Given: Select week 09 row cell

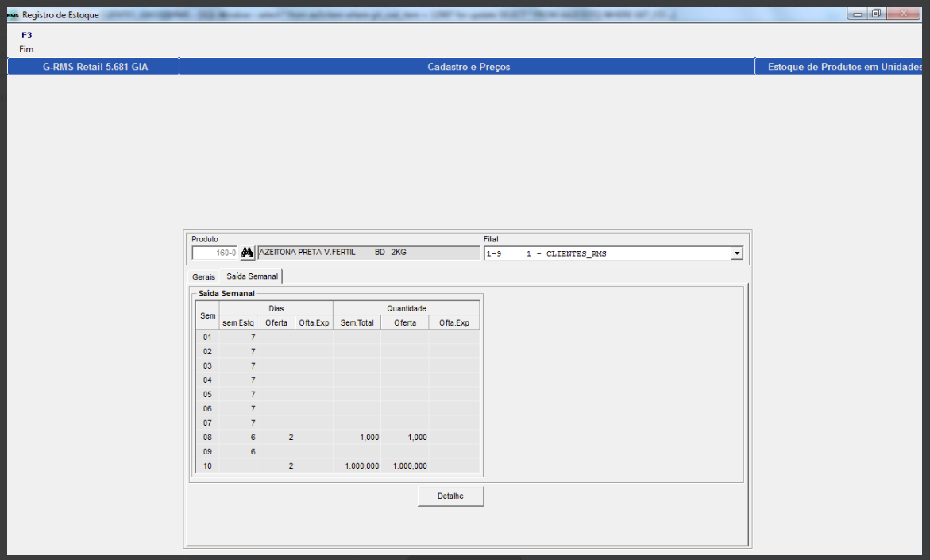Looking at the screenshot, I should [207, 451].
